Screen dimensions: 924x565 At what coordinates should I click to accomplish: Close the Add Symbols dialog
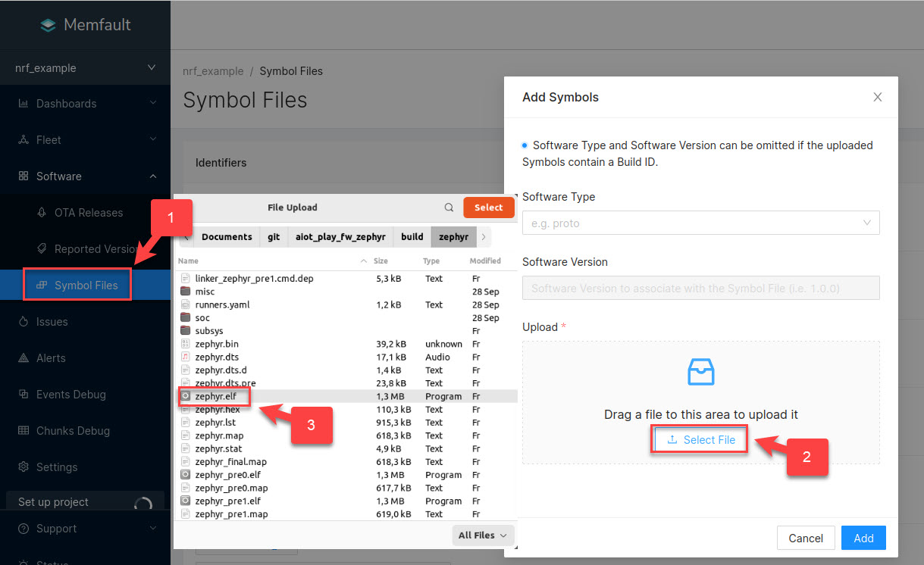pyautogui.click(x=878, y=97)
